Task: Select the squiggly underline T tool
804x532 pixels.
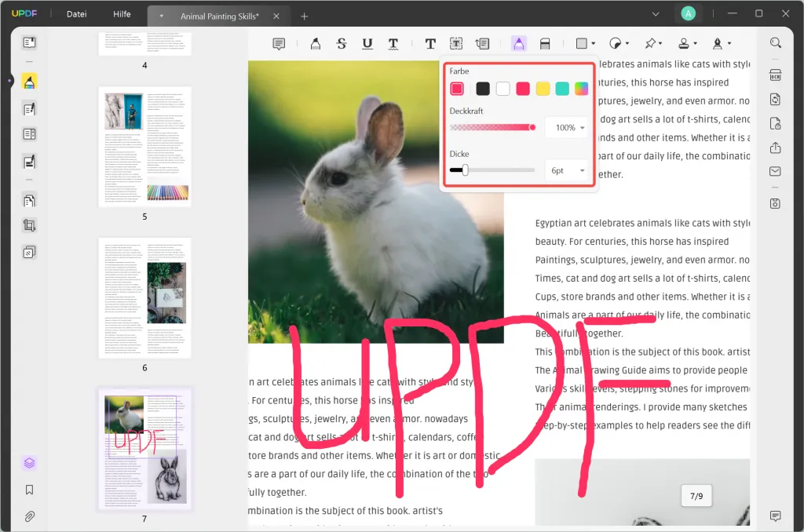Action: pos(393,44)
